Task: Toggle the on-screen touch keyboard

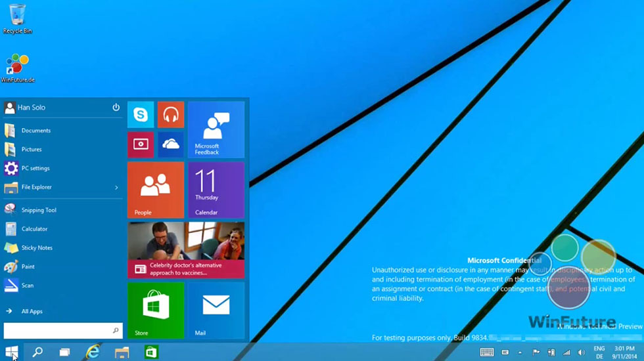Action: coord(487,352)
